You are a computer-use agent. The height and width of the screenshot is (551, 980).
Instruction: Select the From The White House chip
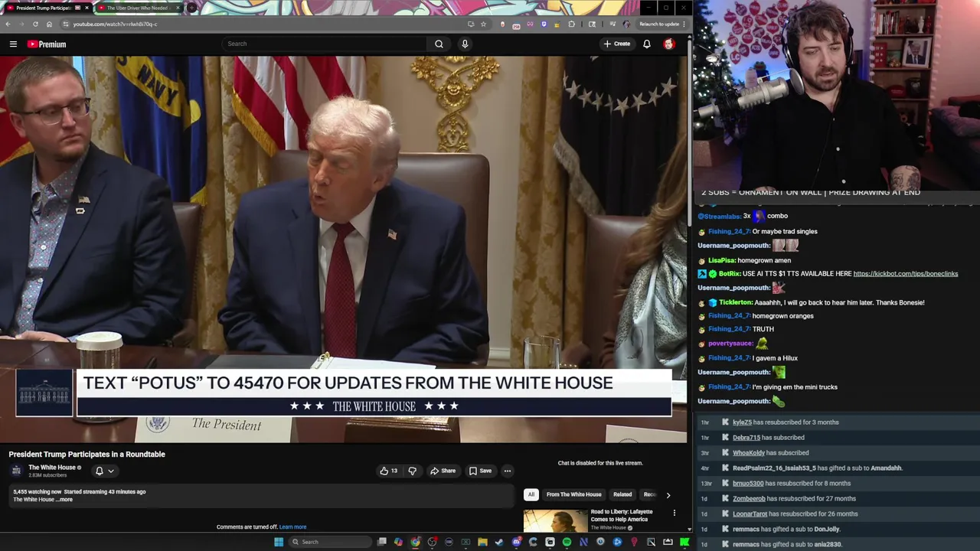click(574, 494)
